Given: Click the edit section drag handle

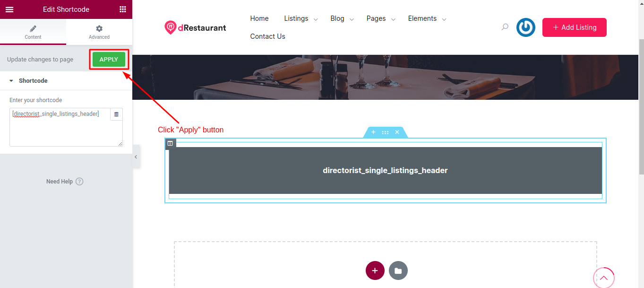Looking at the screenshot, I should click(x=385, y=132).
